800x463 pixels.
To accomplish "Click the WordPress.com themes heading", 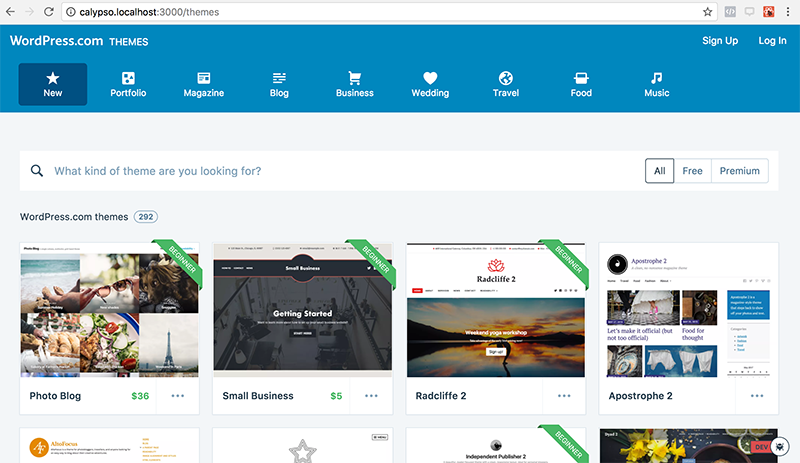I will coord(74,217).
